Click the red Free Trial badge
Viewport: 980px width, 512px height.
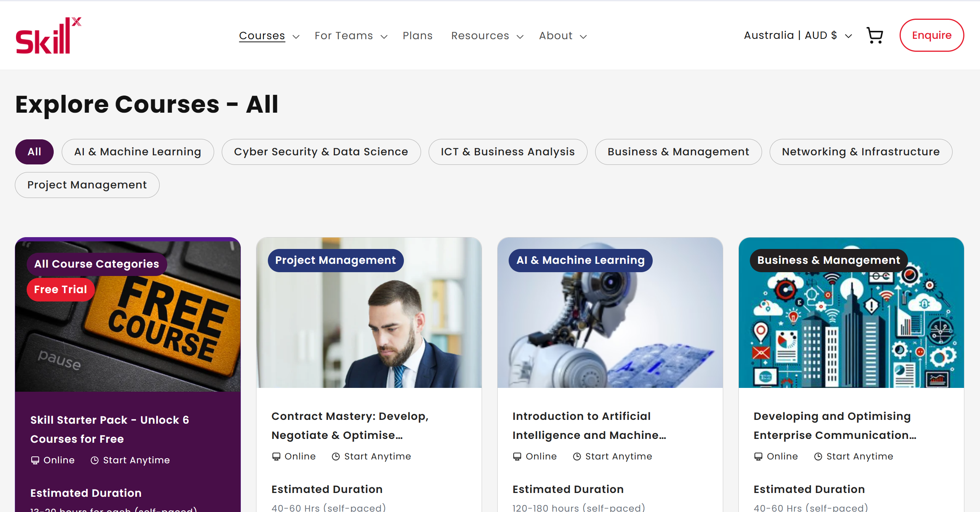(61, 289)
